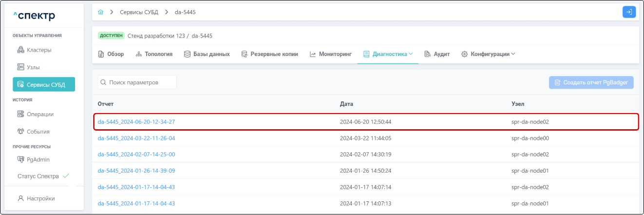Screen dimensions: 644x215
Task: Open Настройки at sidebar bottom
Action: [40, 198]
